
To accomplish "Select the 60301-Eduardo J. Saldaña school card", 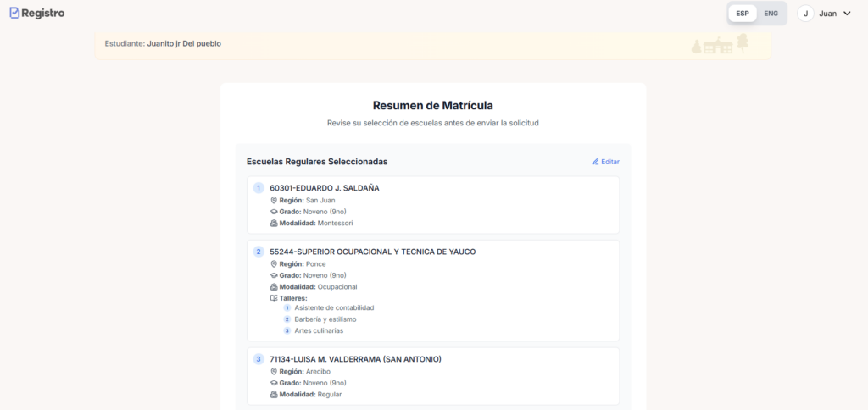I will tap(324, 188).
